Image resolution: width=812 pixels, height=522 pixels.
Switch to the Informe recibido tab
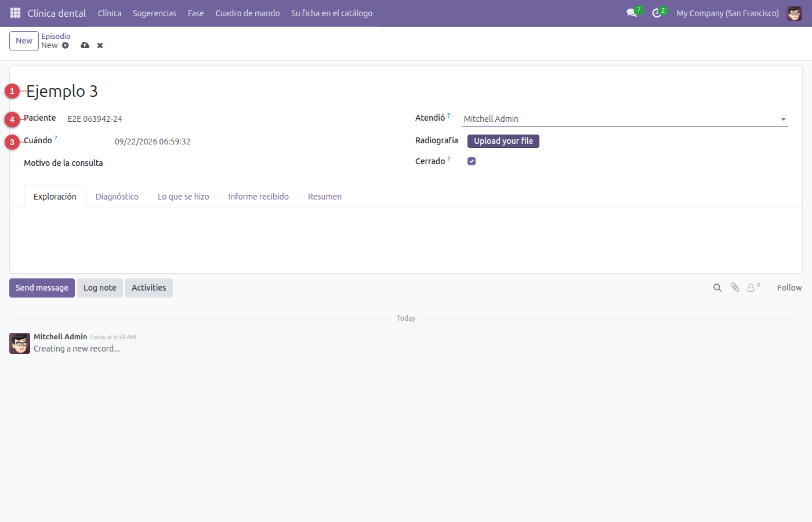coord(258,197)
